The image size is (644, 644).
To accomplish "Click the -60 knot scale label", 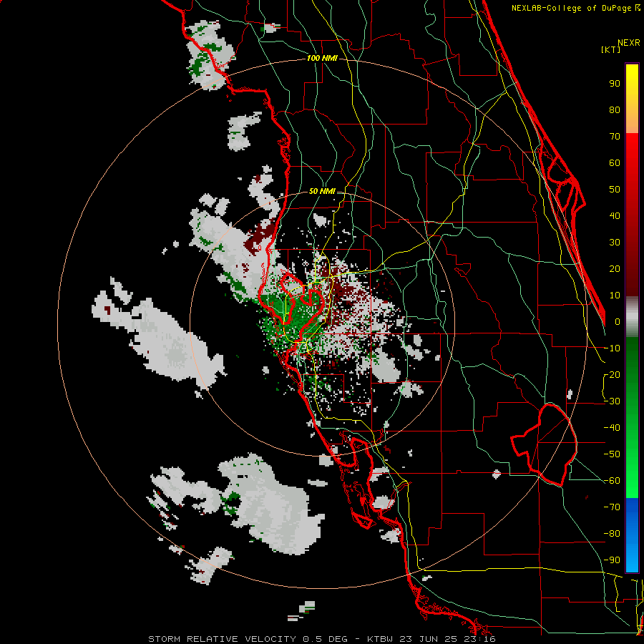I will pos(612,481).
